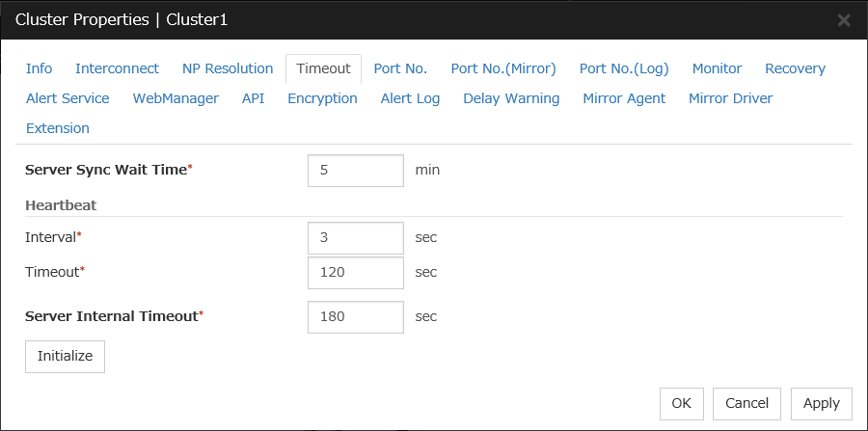Select the Encryption tab
The width and height of the screenshot is (868, 431).
322,98
